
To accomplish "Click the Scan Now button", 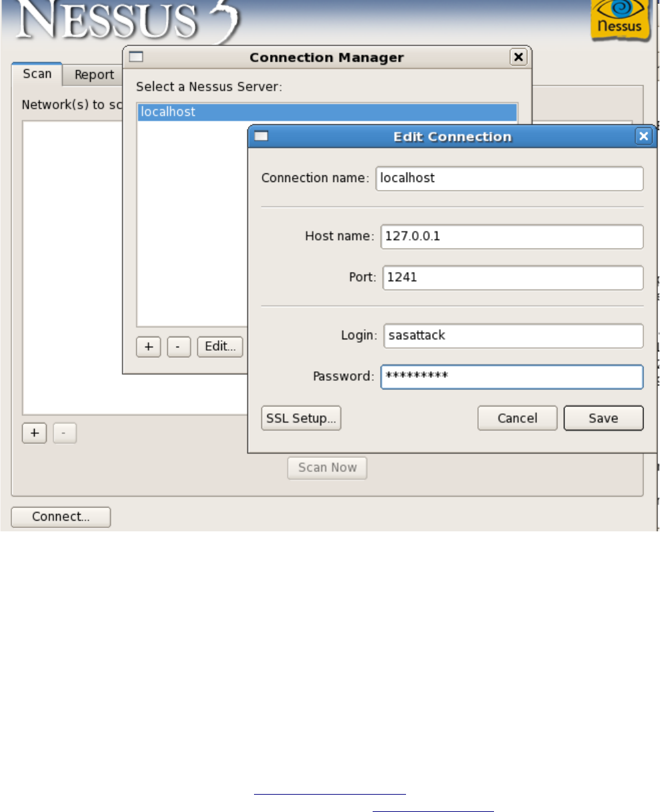I will [327, 468].
